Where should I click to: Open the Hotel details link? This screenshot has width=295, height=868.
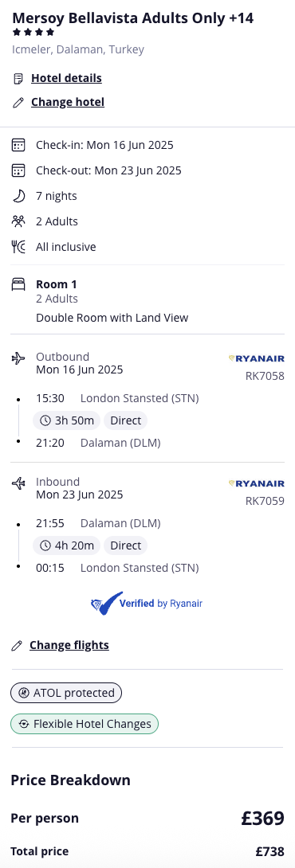tap(66, 78)
